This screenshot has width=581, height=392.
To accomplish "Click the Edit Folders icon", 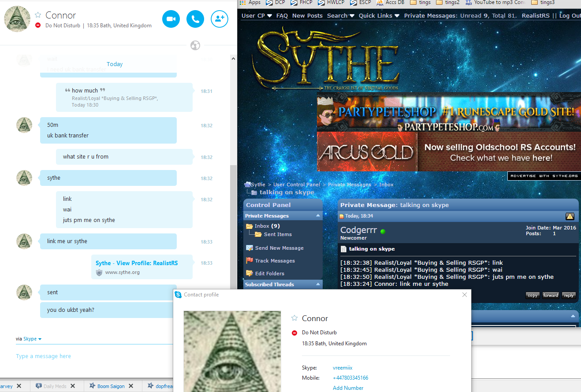I will (x=250, y=274).
